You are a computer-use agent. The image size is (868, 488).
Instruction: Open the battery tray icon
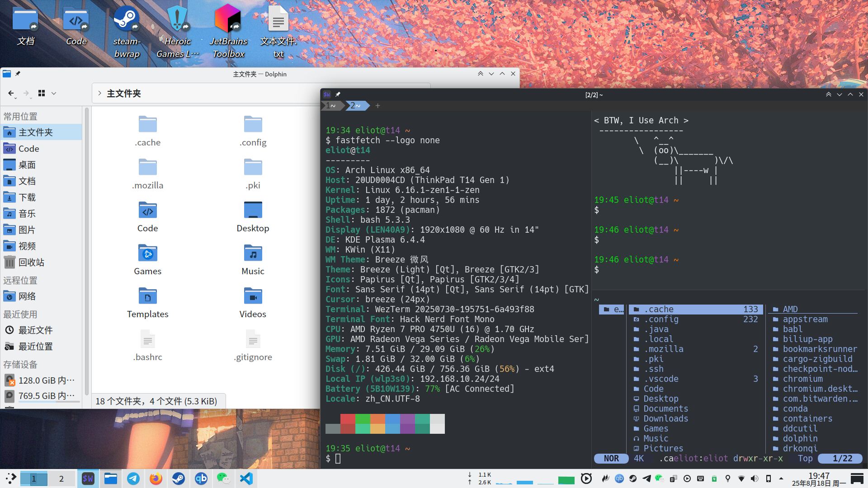point(714,479)
